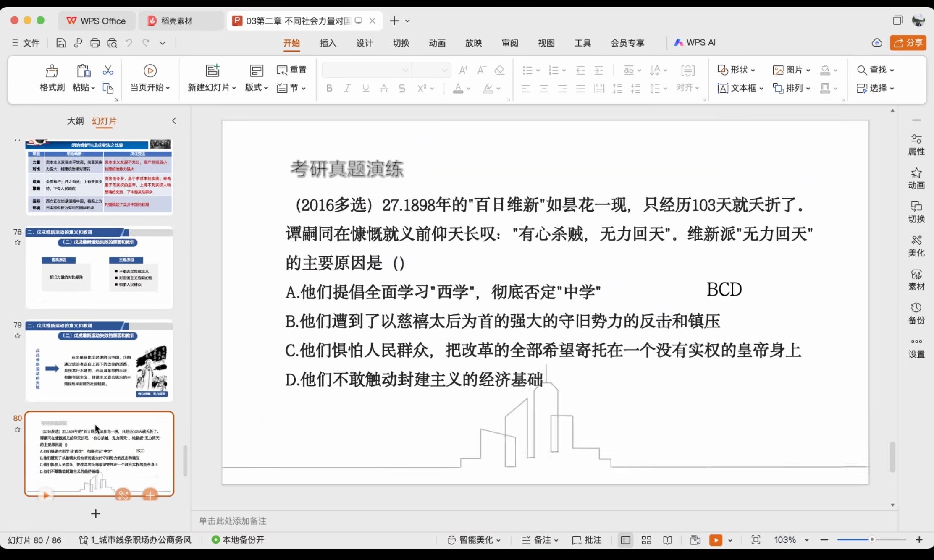Click the font color A swatch
Image resolution: width=934 pixels, height=560 pixels.
click(x=458, y=88)
